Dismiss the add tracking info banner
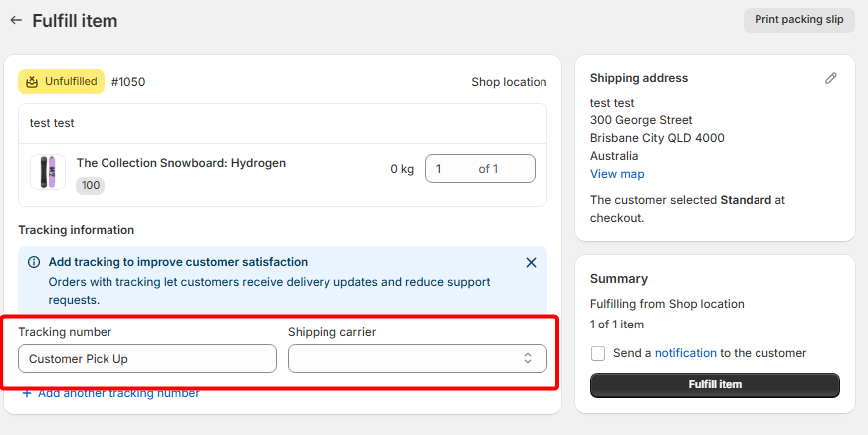 (531, 263)
